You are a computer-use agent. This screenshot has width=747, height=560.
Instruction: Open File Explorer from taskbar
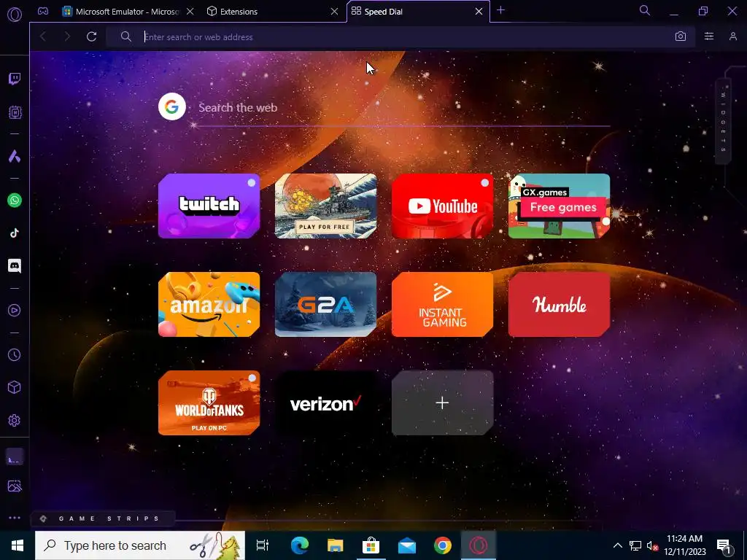tap(336, 545)
